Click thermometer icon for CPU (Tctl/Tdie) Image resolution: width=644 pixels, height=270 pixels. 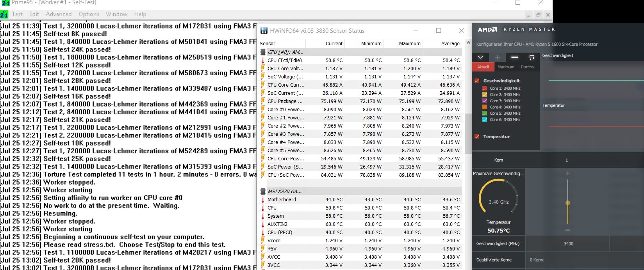coord(263,60)
